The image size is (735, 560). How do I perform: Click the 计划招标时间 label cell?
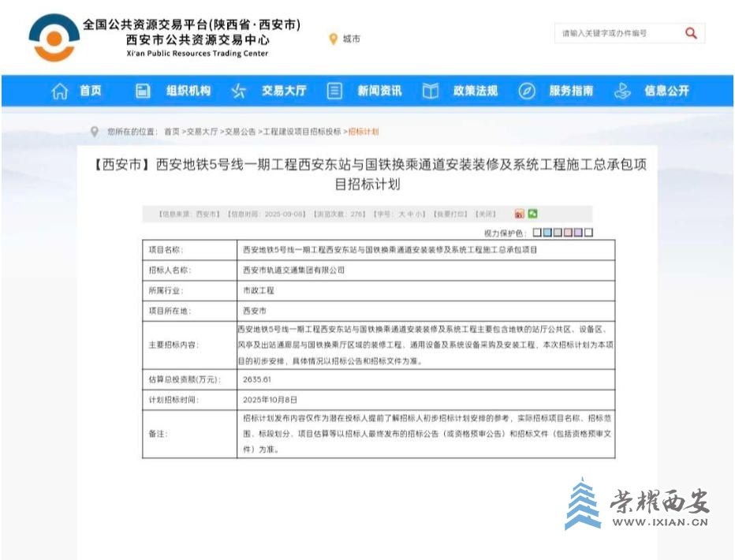coord(190,400)
